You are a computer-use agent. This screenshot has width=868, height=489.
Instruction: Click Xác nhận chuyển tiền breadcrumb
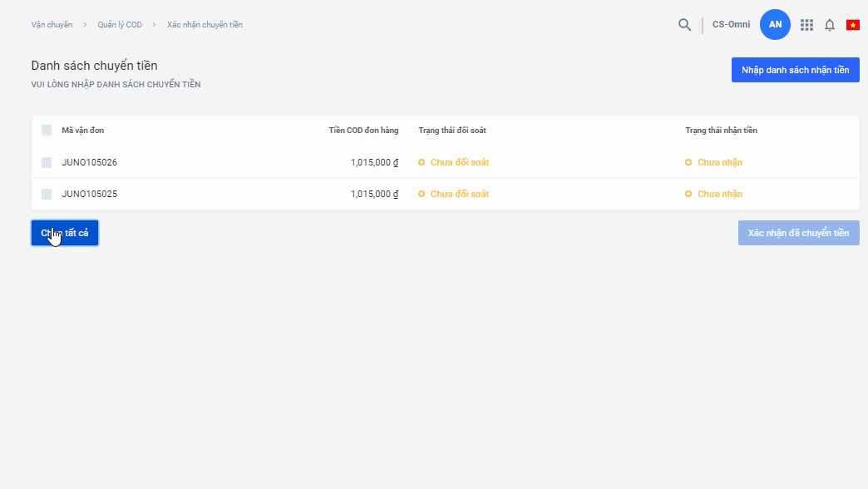pos(205,25)
